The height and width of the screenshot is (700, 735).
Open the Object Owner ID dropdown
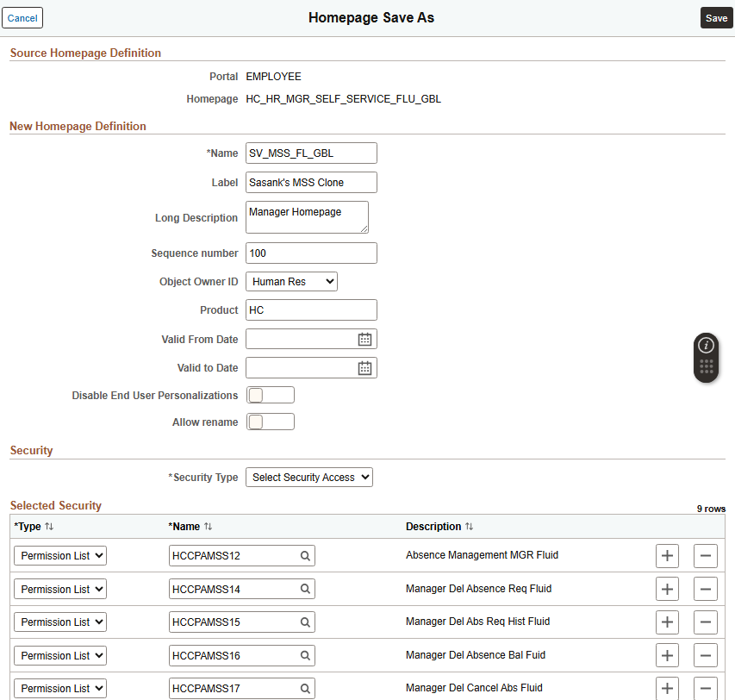[291, 281]
